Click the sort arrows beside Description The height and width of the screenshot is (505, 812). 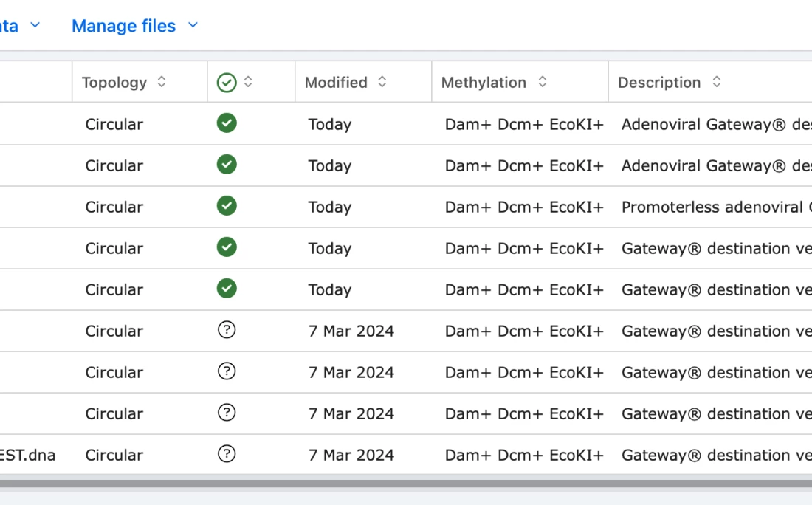coord(716,82)
